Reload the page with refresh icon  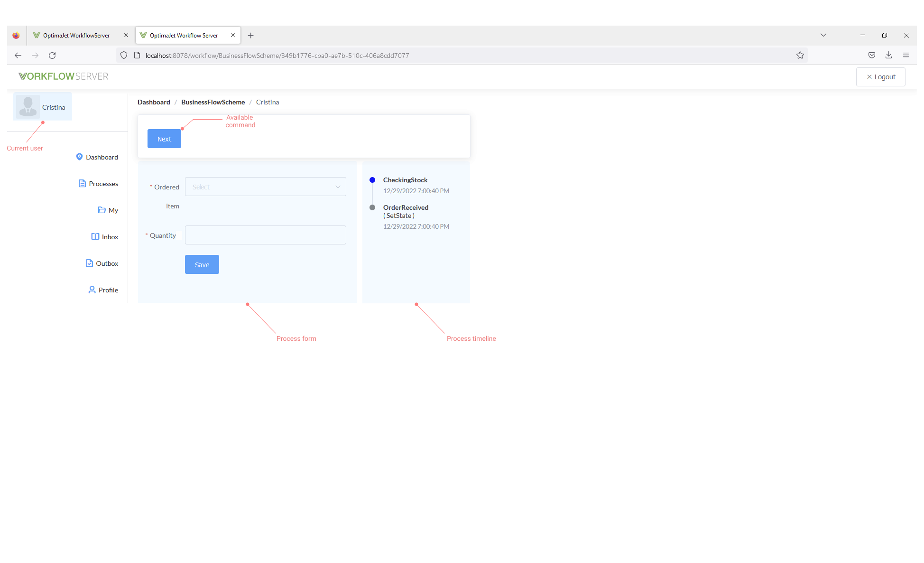point(52,55)
